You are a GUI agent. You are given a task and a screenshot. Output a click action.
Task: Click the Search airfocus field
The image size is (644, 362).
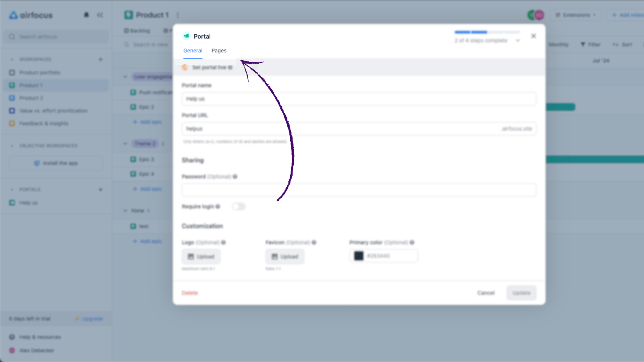click(56, 37)
